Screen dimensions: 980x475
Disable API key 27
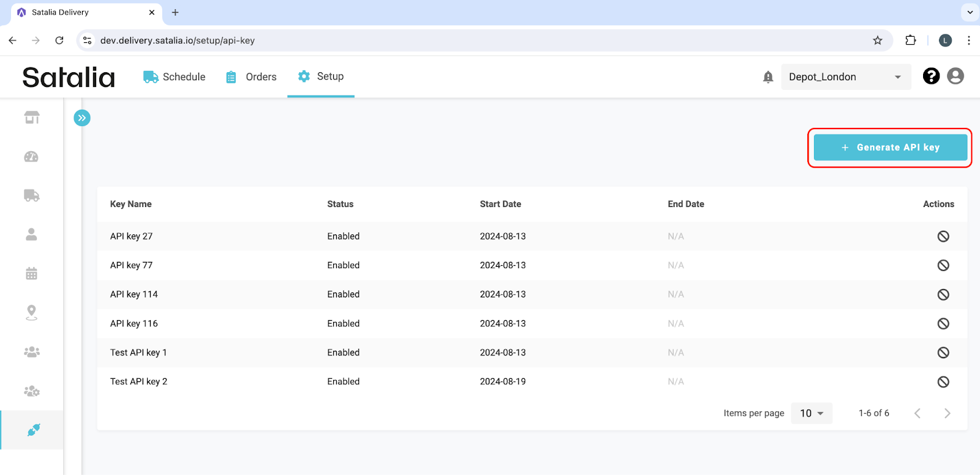click(943, 236)
